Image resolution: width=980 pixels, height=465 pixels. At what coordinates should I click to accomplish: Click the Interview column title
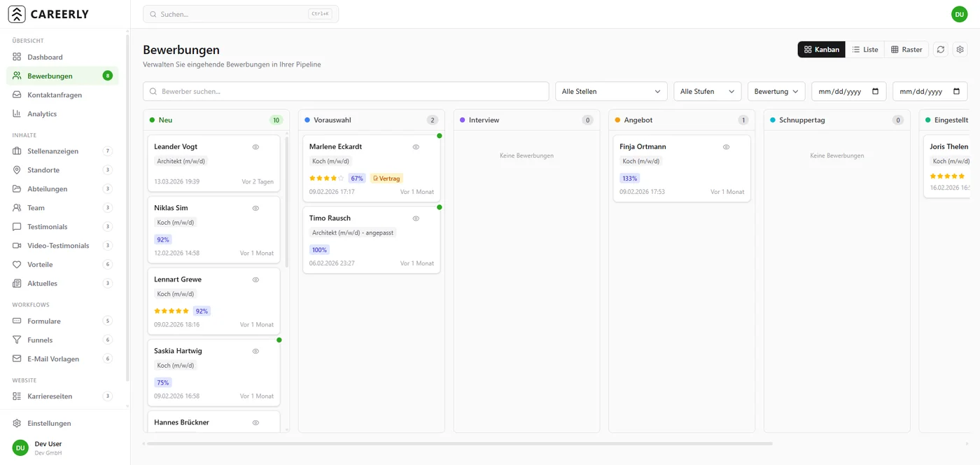pyautogui.click(x=484, y=120)
